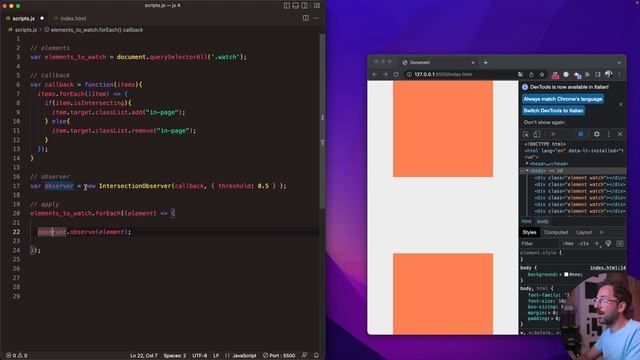Switch to the Layout tab in DevTools
Screen dimensions: 640x360
[x=583, y=232]
